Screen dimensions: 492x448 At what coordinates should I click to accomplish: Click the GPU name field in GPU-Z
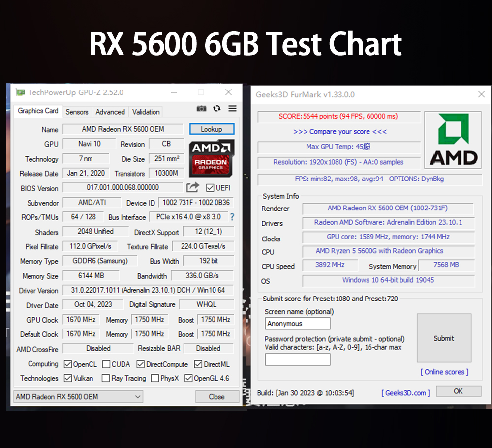tap(123, 129)
